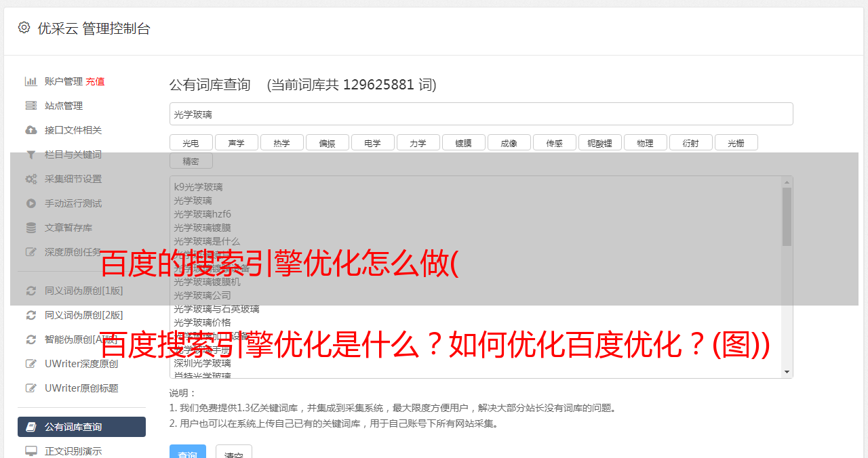This screenshot has width=868, height=458.
Task: Click the results list scrollbar down arrow
Action: 787,372
